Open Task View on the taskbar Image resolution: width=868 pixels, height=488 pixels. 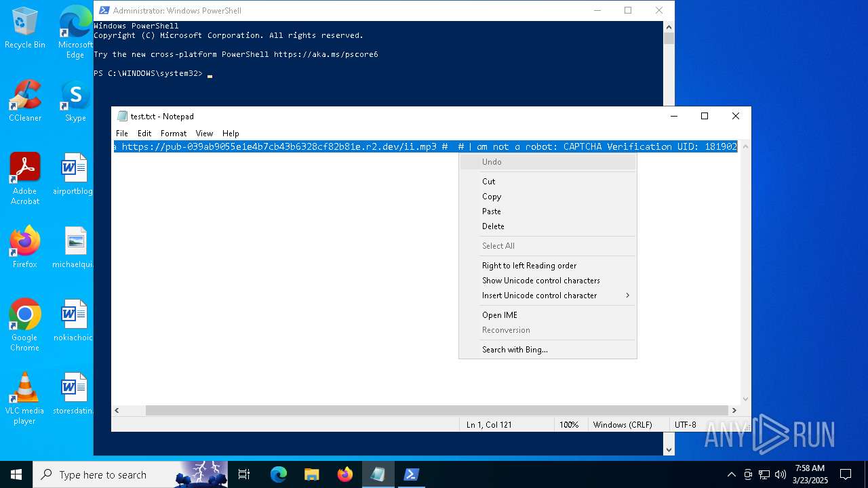(x=244, y=474)
